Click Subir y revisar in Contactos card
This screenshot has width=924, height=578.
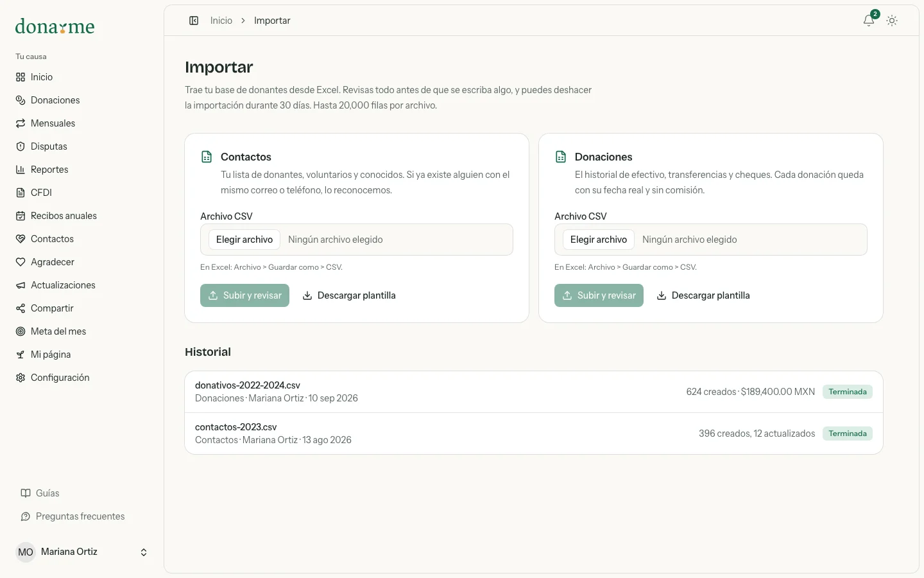(x=244, y=295)
